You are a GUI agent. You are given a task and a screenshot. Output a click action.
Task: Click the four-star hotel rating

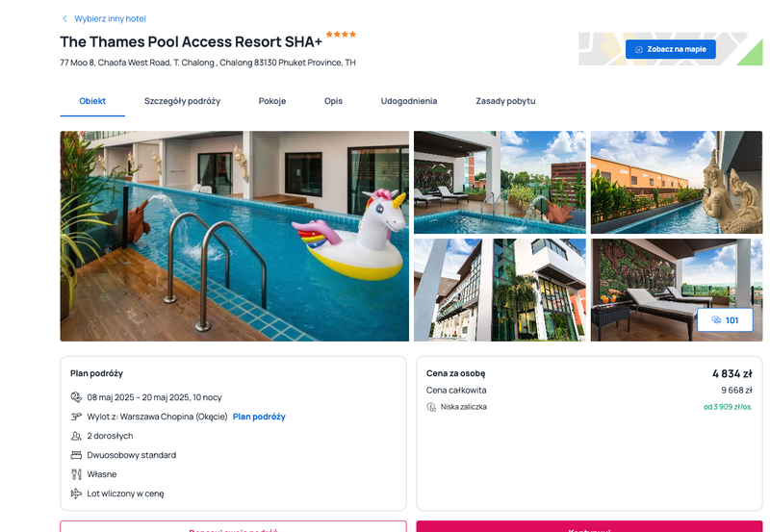(x=341, y=35)
